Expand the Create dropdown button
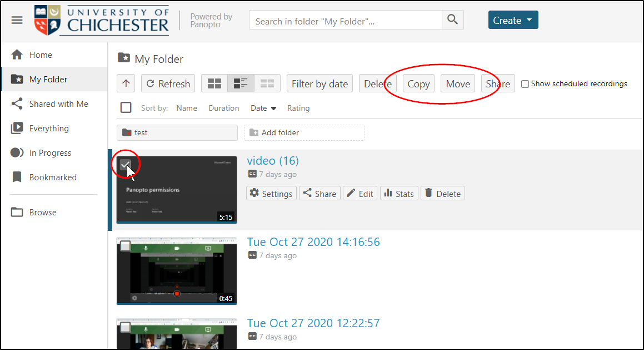 click(x=513, y=21)
